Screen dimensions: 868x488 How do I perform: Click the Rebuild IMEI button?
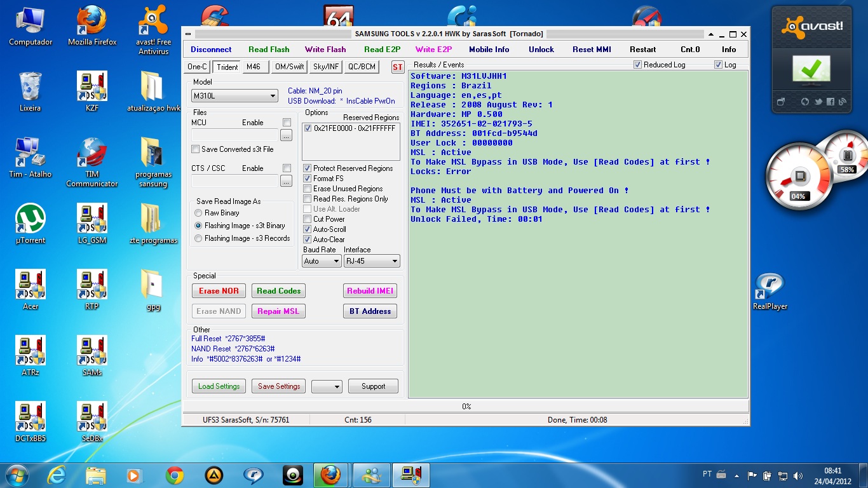tap(370, 291)
